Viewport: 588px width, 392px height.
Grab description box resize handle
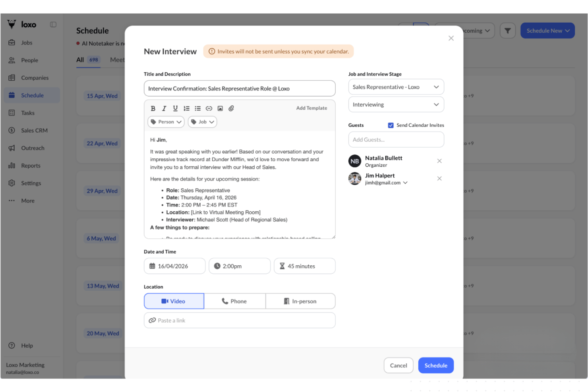coord(334,237)
